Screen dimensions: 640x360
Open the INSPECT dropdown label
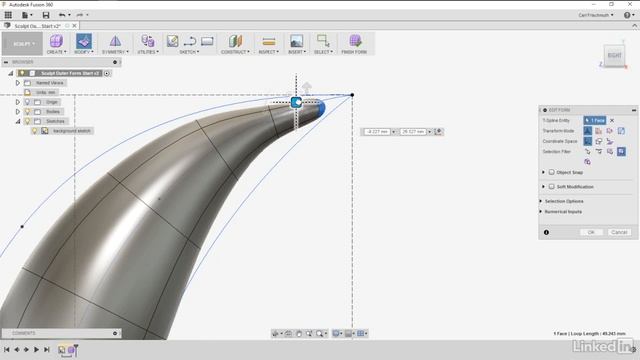pyautogui.click(x=269, y=52)
